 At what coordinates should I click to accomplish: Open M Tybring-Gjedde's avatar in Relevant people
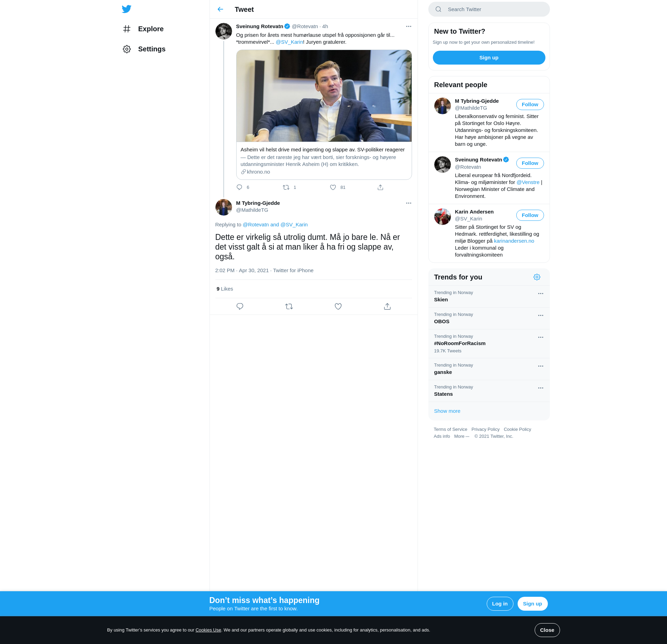coord(442,106)
